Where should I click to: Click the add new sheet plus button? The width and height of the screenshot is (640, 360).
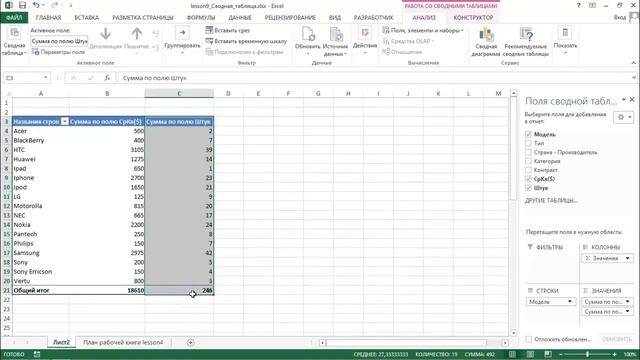coord(190,342)
